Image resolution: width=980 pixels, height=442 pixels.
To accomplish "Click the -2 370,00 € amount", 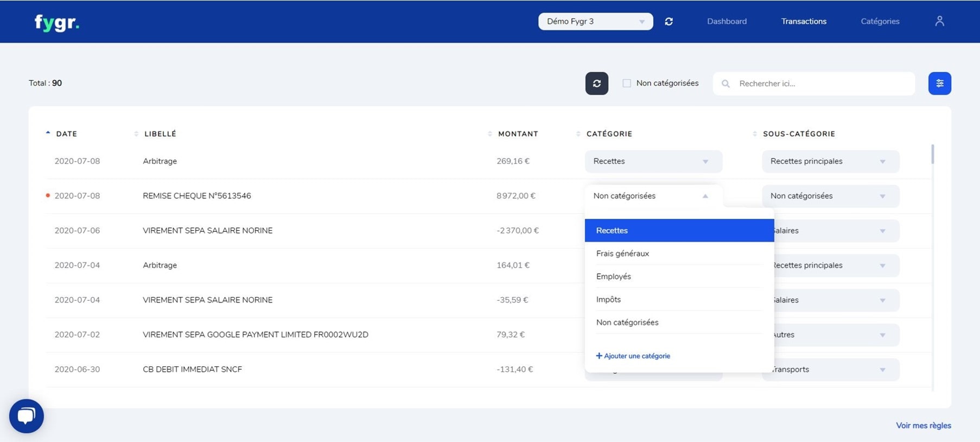I will 517,231.
